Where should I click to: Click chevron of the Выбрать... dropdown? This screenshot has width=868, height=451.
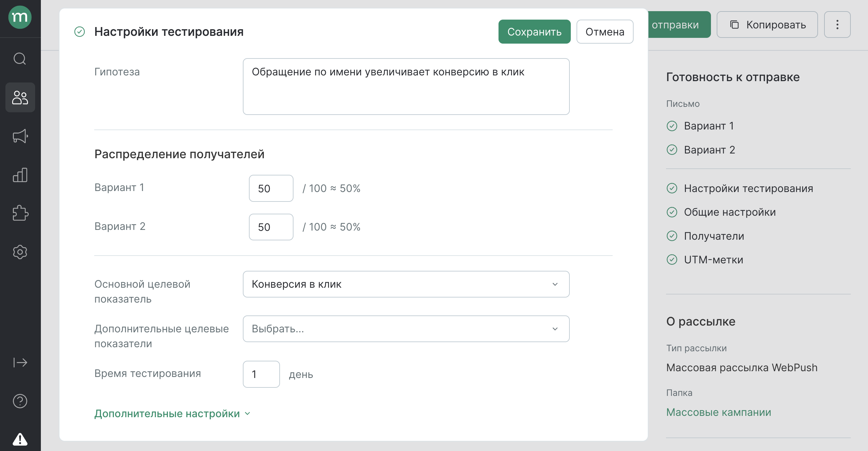pyautogui.click(x=555, y=329)
